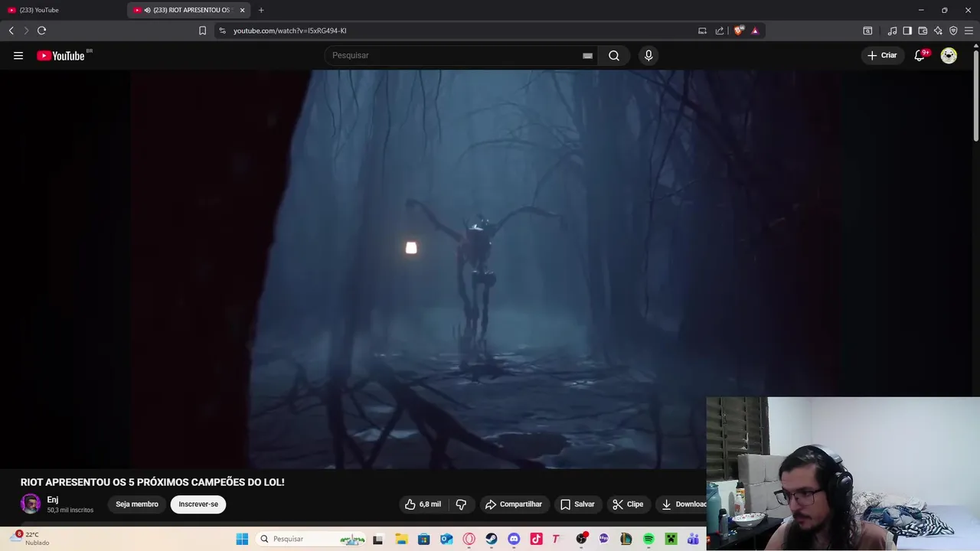This screenshot has height=551, width=980.
Task: Reload the current page
Action: [42, 31]
